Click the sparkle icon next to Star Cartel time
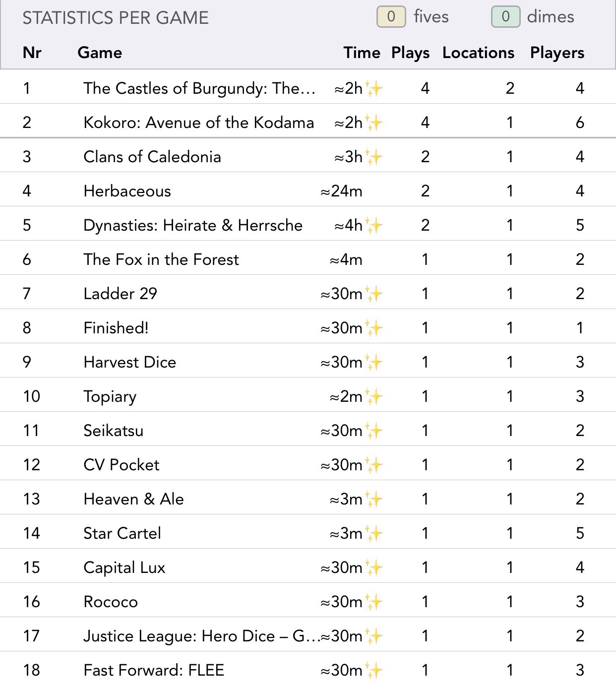The width and height of the screenshot is (616, 691). pyautogui.click(x=374, y=534)
